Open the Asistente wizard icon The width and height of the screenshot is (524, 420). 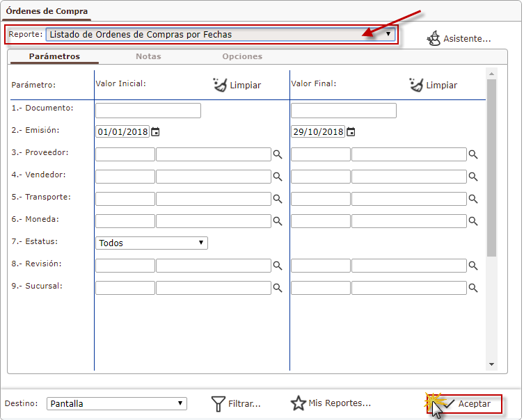(434, 38)
